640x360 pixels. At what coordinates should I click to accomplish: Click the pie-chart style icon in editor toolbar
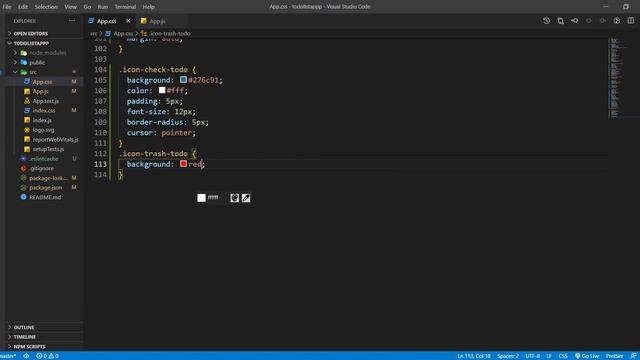617,20
